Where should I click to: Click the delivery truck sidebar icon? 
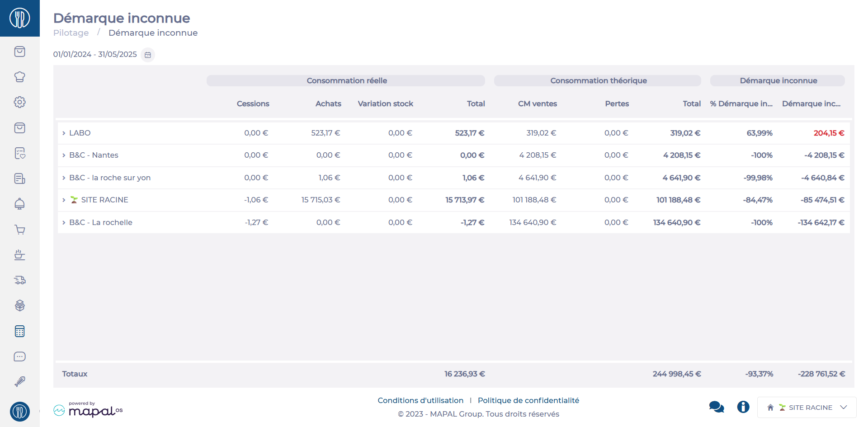(x=19, y=280)
